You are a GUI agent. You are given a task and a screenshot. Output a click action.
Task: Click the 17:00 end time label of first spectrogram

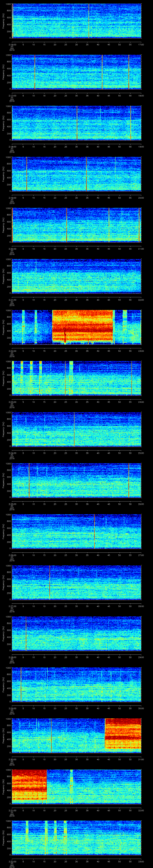141,44
